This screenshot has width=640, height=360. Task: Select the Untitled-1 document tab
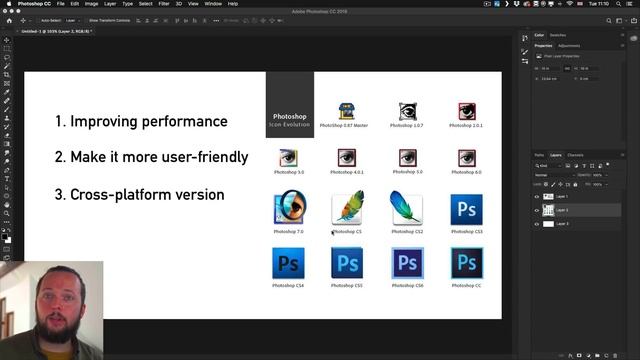click(x=56, y=31)
